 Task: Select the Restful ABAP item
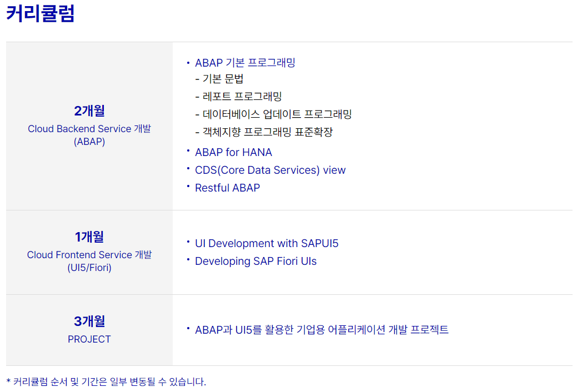(x=228, y=188)
